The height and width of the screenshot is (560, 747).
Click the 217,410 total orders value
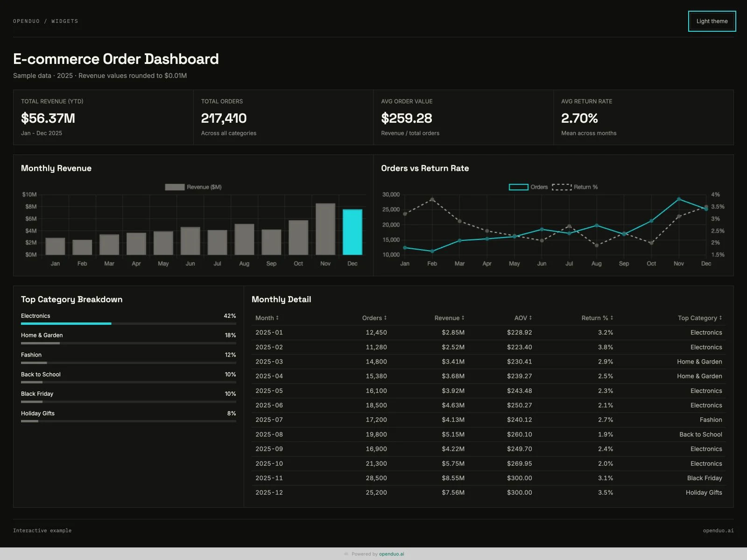pyautogui.click(x=224, y=118)
